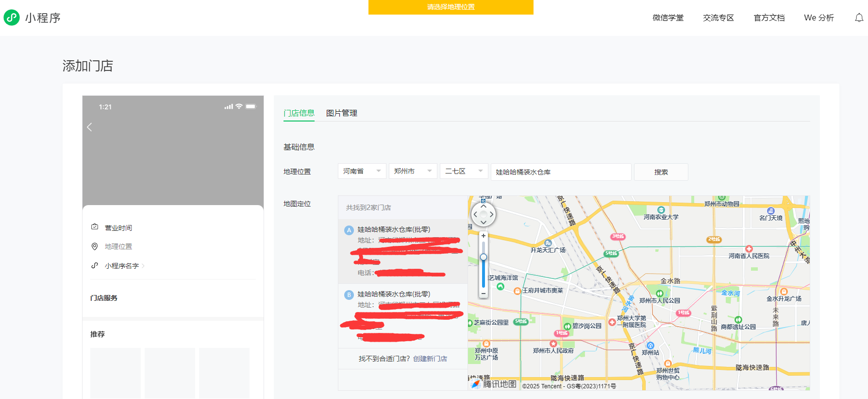Click the 郑州市人民公园 park icon on map
868x399 pixels.
[x=659, y=294]
